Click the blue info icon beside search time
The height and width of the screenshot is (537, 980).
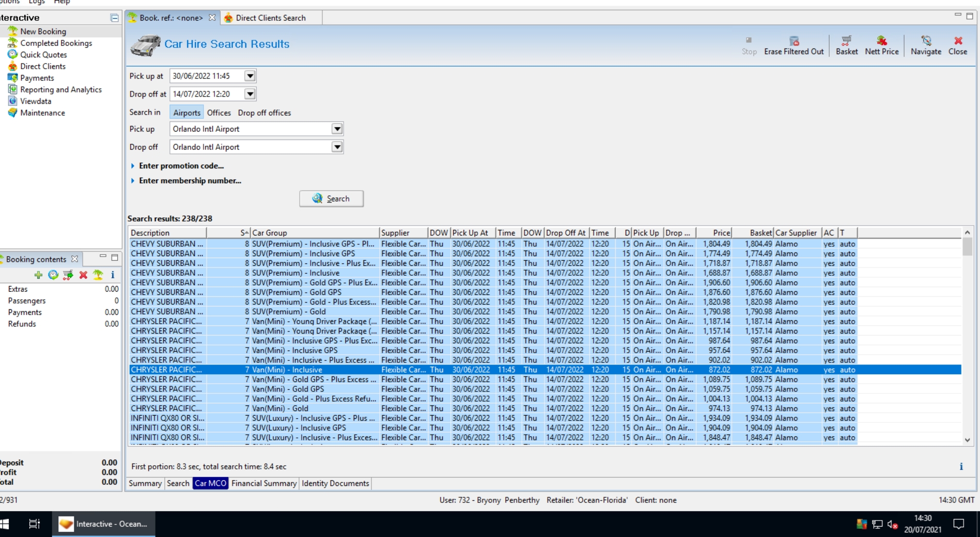click(x=961, y=467)
